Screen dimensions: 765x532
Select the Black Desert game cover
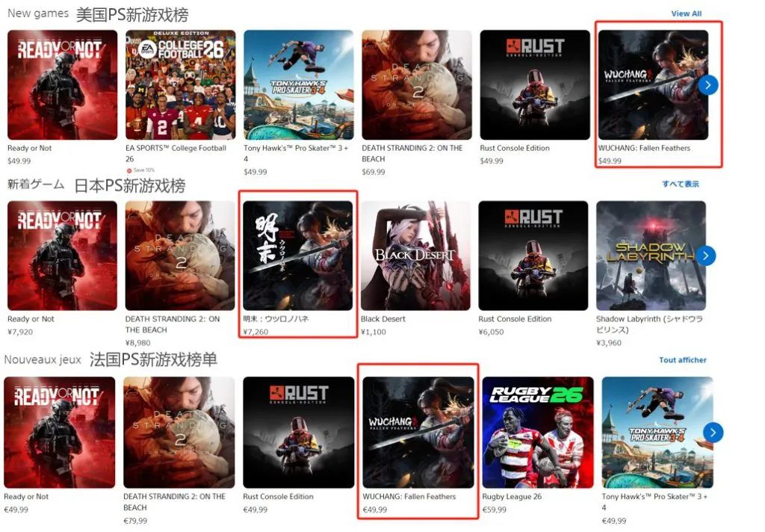(415, 256)
